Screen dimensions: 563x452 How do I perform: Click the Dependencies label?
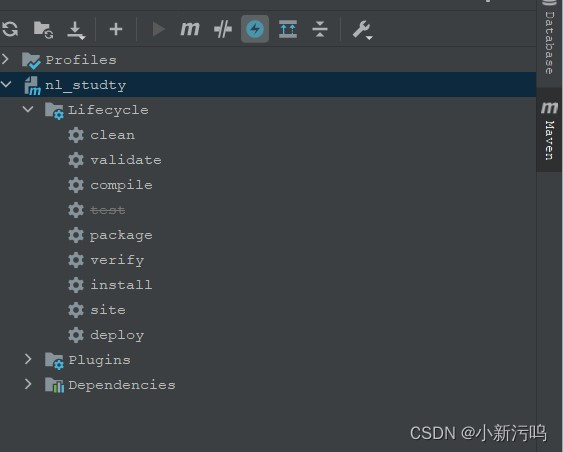click(x=122, y=385)
